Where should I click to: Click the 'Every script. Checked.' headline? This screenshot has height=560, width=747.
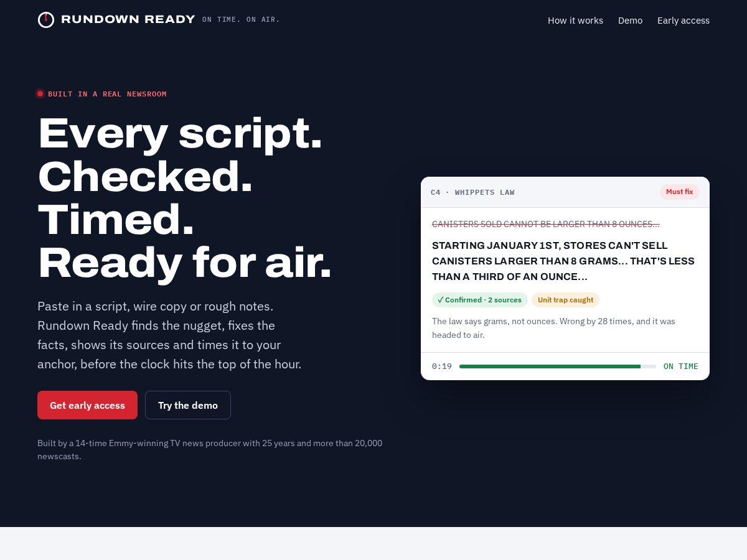coord(185,198)
